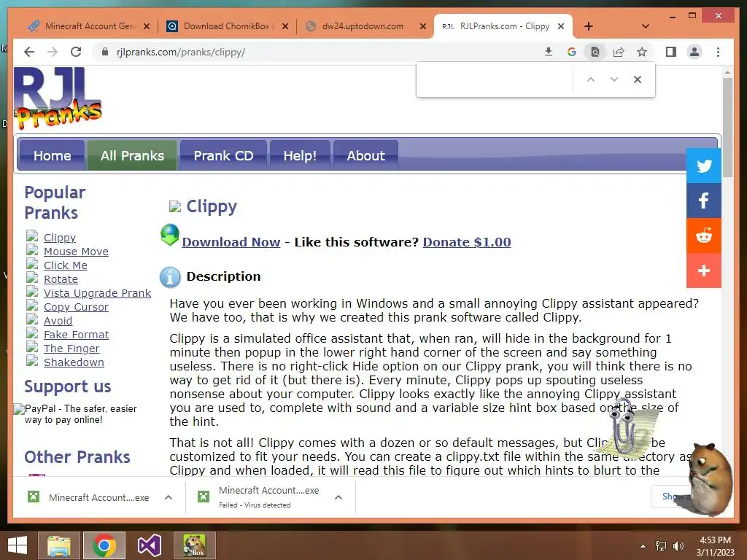Click the find-in-page search icon
The image size is (747, 560).
595,52
